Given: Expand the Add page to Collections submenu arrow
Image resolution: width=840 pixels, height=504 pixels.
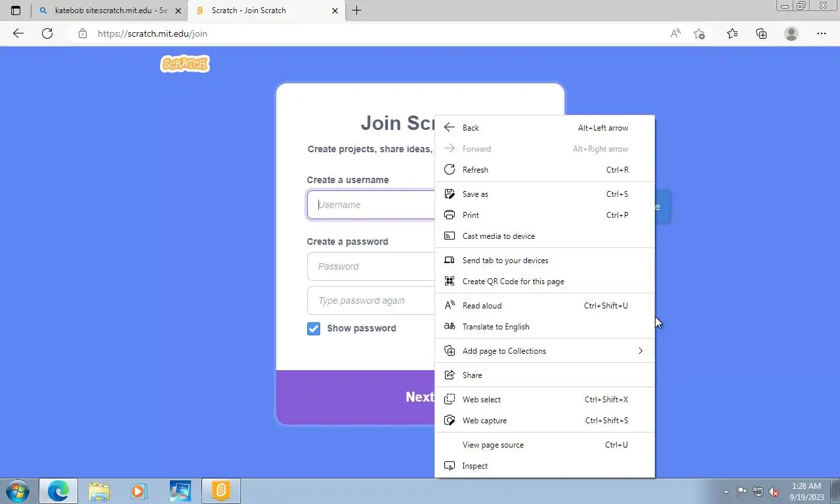Looking at the screenshot, I should point(640,351).
